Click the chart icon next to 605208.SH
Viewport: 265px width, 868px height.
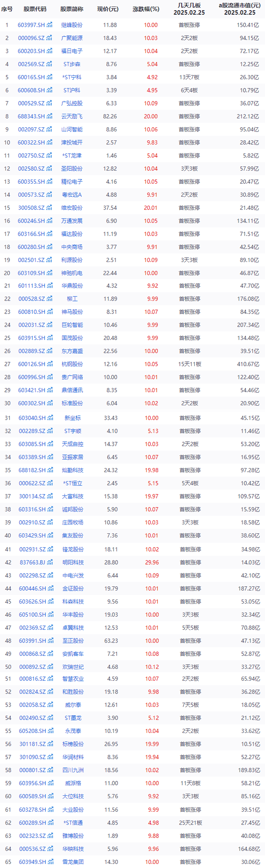[x=51, y=731]
